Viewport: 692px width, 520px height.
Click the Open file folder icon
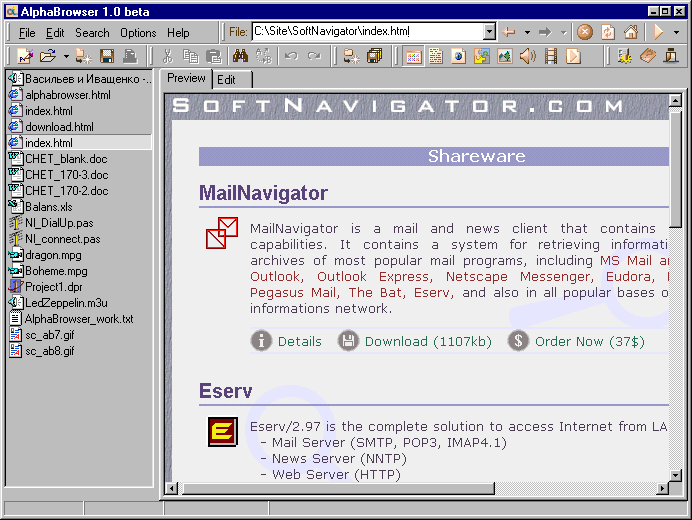coord(46,57)
